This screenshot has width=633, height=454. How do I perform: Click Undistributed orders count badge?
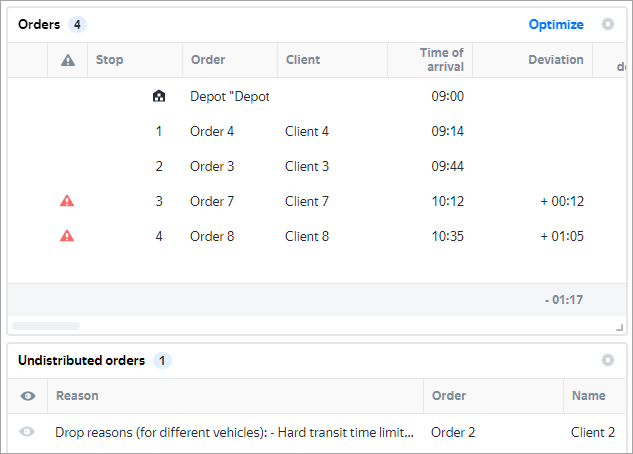click(x=163, y=360)
